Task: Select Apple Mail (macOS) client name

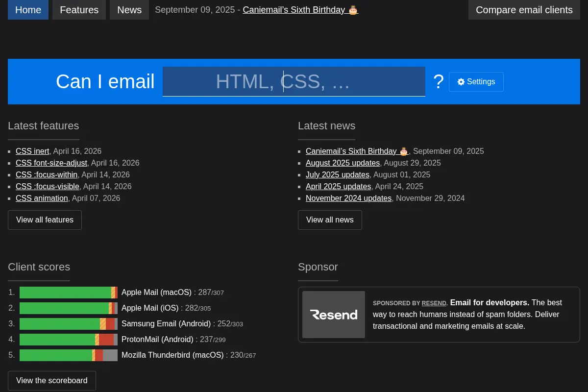Action: coord(156,292)
